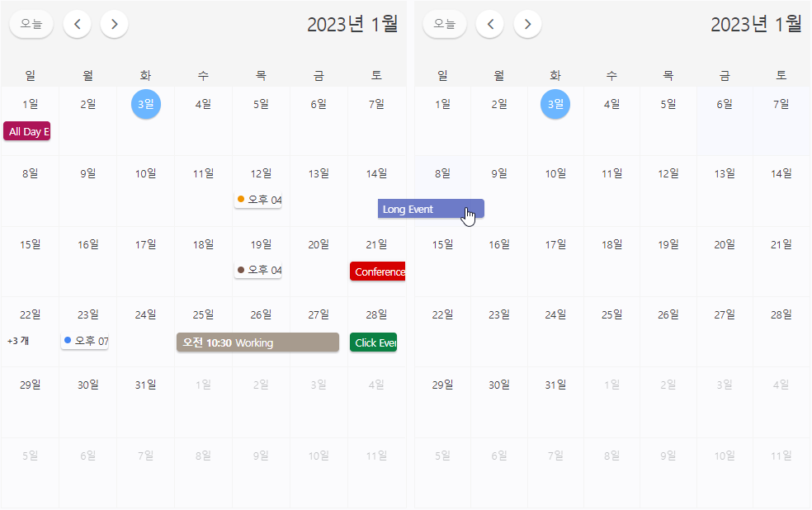The height and width of the screenshot is (510, 812).
Task: Click the 오늘 button in right calendar
Action: [444, 24]
